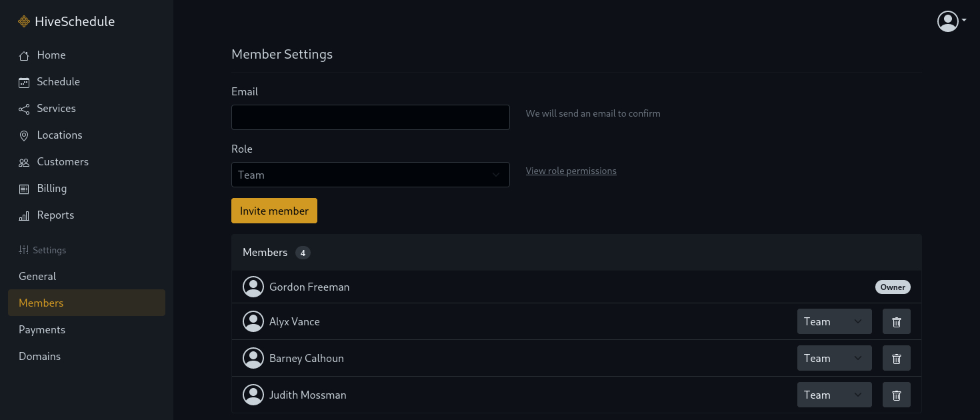Click the Locations pin icon

(24, 135)
